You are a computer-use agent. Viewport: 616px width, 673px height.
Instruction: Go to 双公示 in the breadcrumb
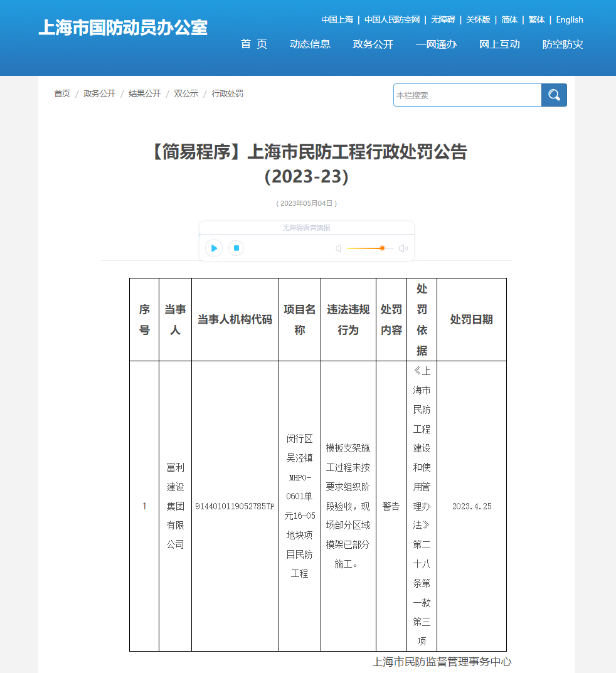click(186, 93)
